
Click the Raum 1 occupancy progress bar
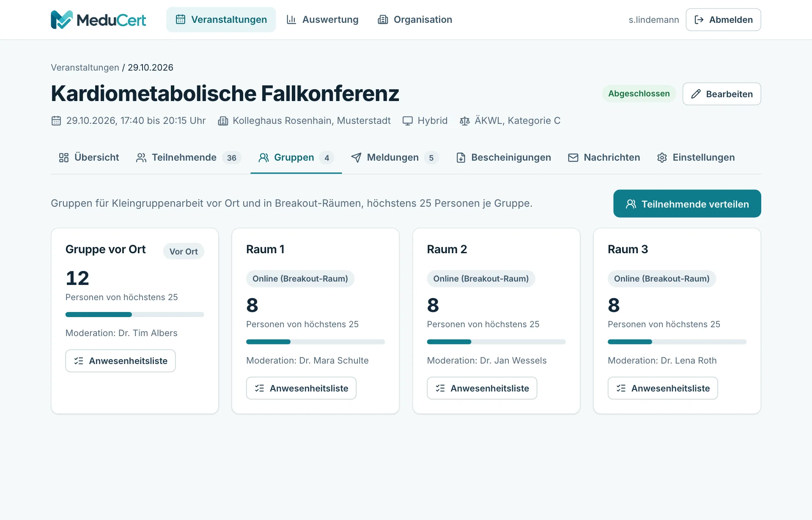[315, 342]
